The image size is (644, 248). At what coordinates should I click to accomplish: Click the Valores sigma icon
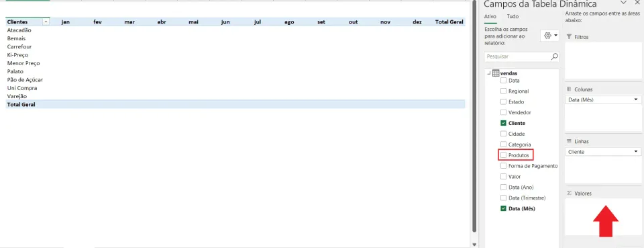[569, 194]
